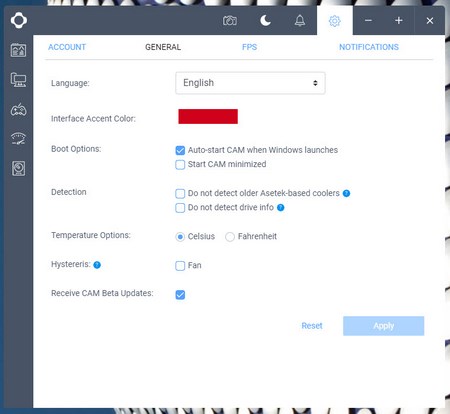Click the Reset link
This screenshot has height=414, width=450.
[x=312, y=326]
